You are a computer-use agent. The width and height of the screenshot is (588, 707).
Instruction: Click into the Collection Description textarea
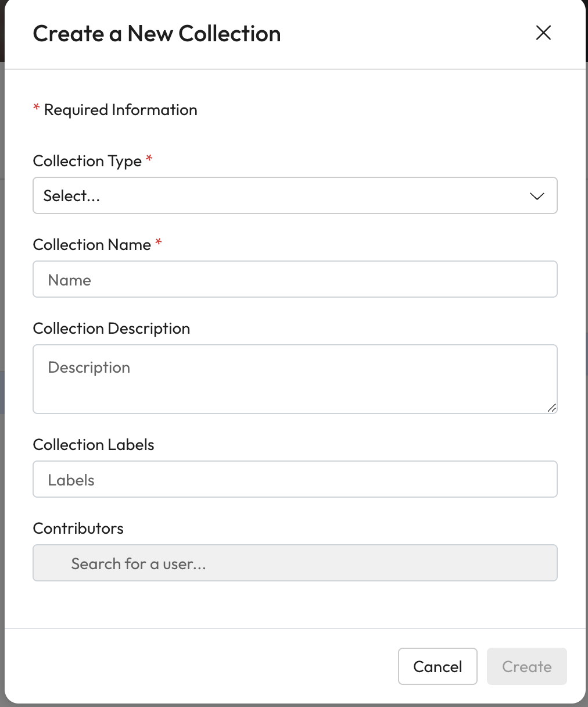coord(295,379)
